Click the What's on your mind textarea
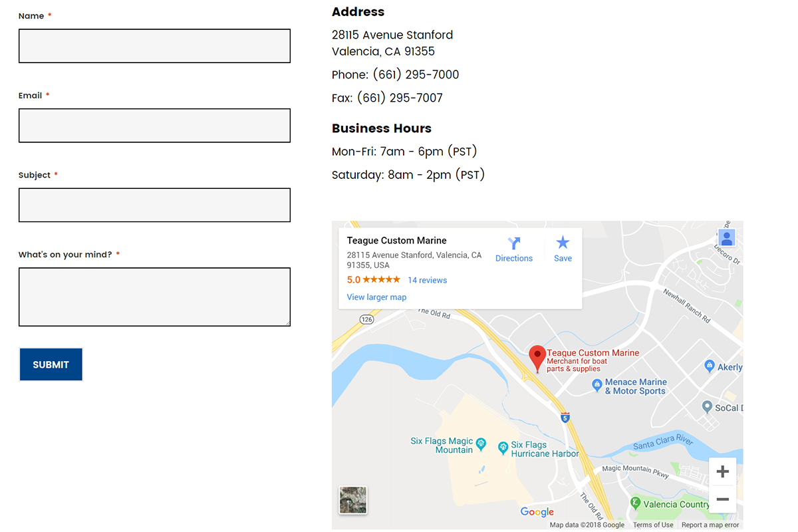 click(x=154, y=297)
